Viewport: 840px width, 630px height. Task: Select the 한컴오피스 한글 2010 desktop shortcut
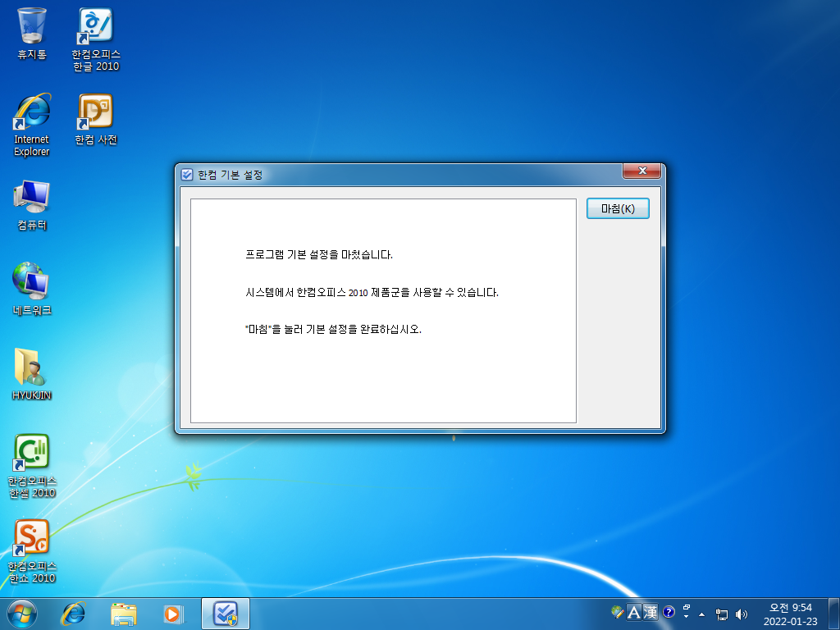tap(96, 39)
